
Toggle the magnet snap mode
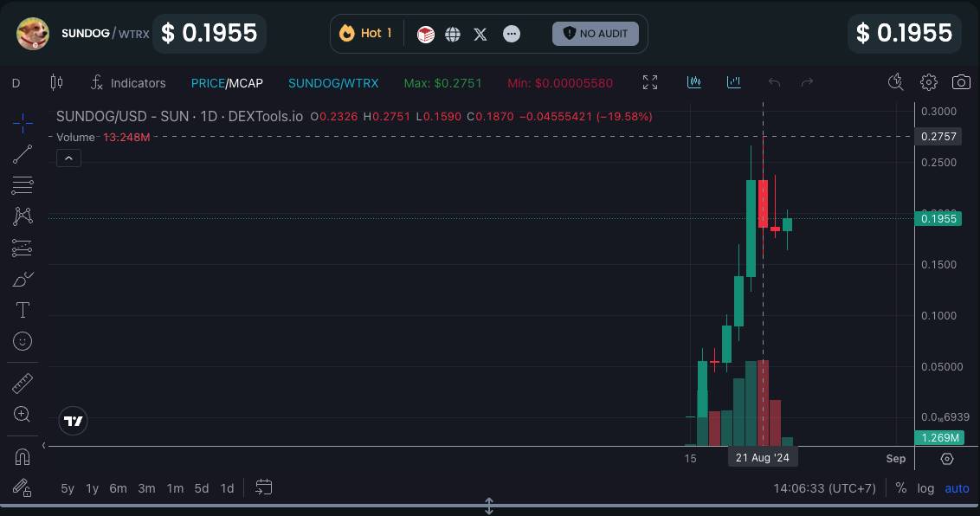point(23,456)
